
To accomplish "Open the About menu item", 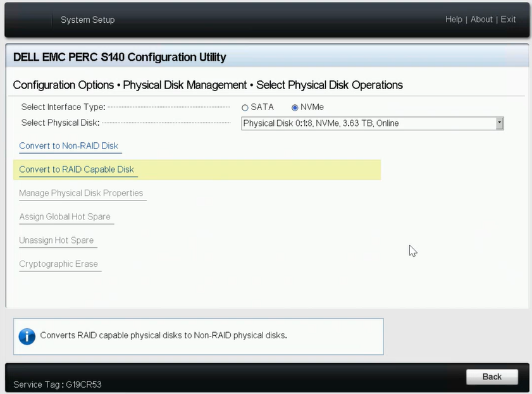I will coord(481,20).
